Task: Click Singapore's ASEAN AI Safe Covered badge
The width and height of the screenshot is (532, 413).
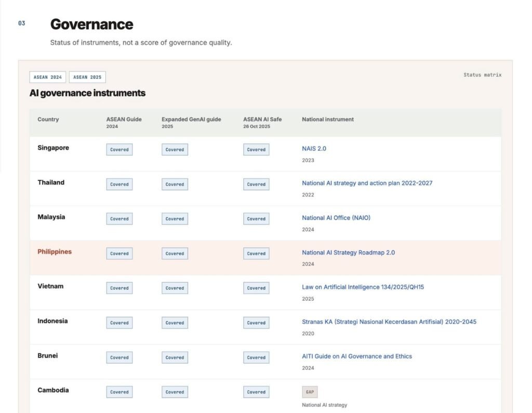Action: [256, 150]
